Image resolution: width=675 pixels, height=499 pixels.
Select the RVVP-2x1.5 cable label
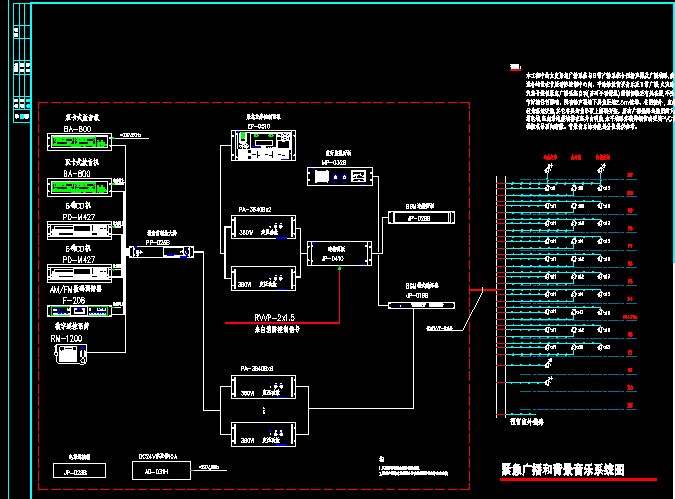(275, 318)
